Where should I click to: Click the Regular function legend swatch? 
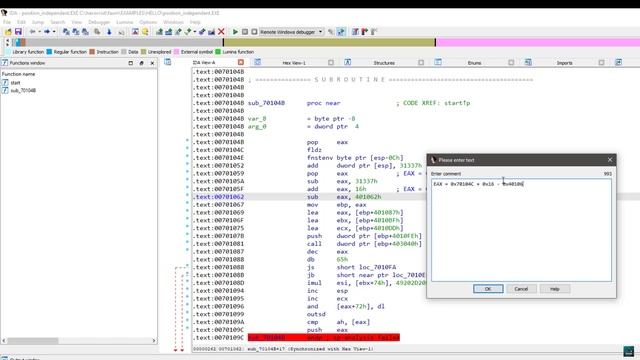coord(49,52)
